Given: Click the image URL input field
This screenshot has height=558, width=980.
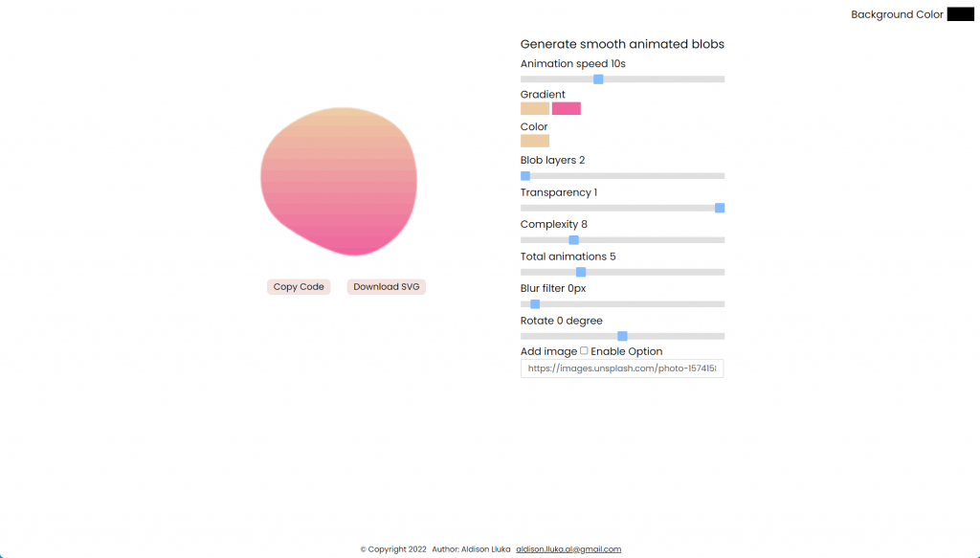Looking at the screenshot, I should pyautogui.click(x=622, y=368).
